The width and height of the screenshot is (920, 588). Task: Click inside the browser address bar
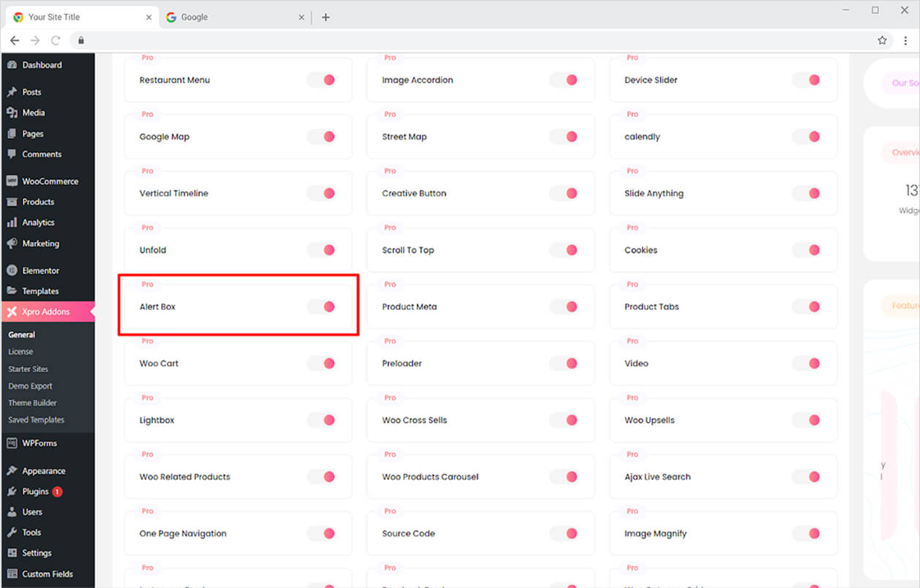(x=439, y=41)
